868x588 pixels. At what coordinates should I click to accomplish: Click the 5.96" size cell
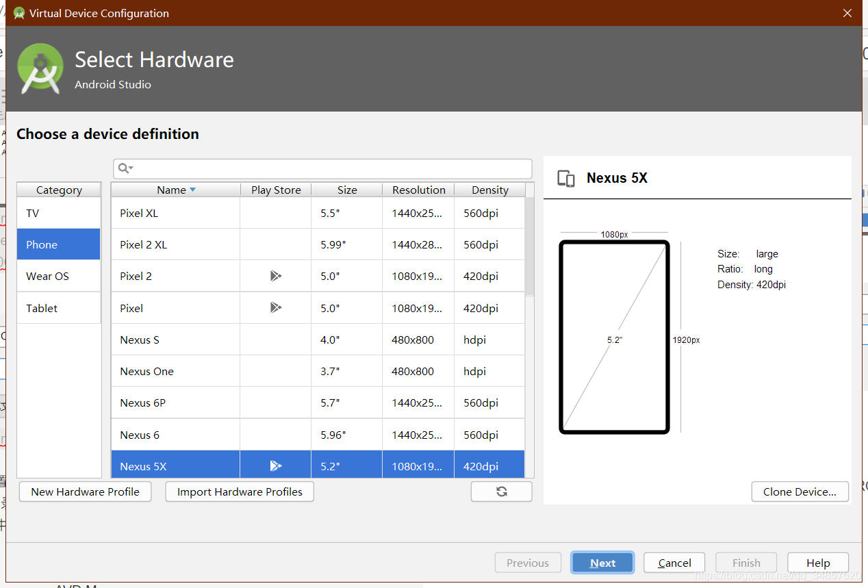347,435
